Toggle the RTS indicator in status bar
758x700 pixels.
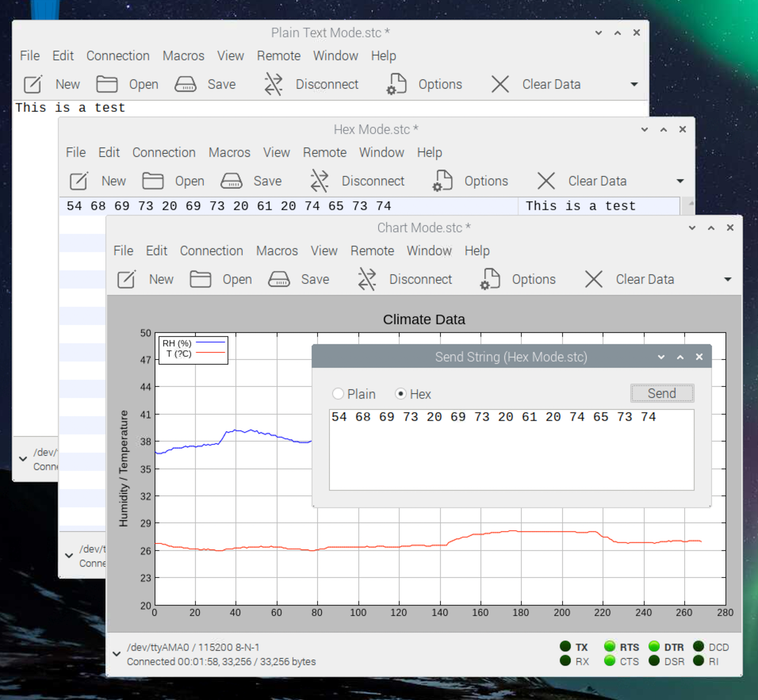pos(610,647)
